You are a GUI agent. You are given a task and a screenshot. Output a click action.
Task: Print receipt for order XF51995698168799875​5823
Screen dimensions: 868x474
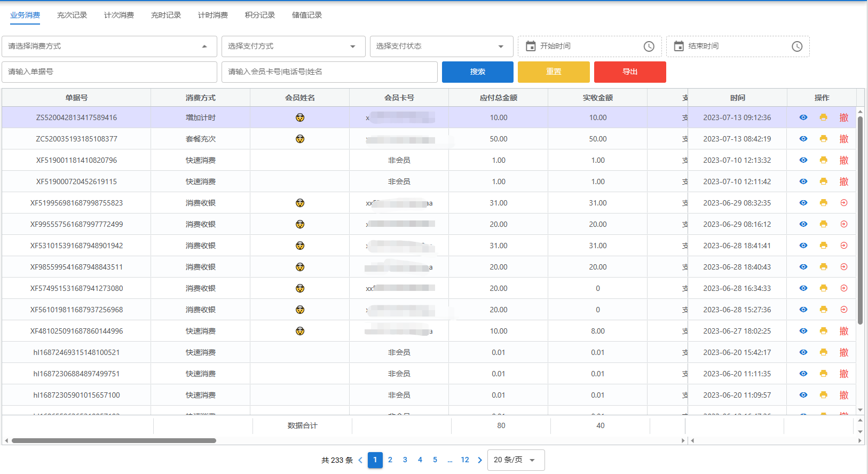pyautogui.click(x=824, y=203)
